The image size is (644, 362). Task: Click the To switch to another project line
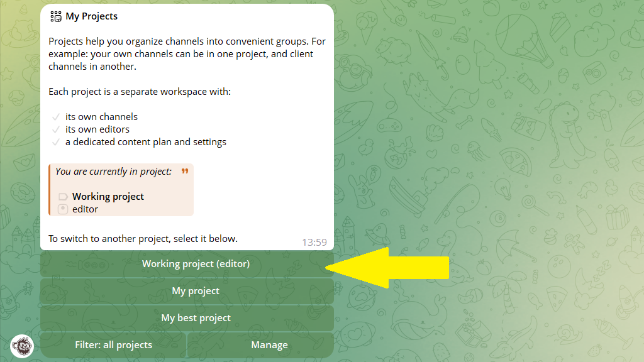pyautogui.click(x=143, y=239)
